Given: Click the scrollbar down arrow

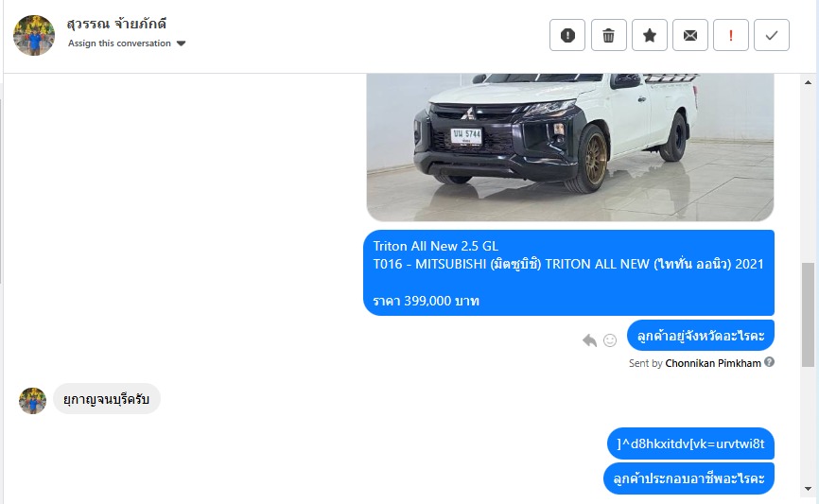Looking at the screenshot, I should 808,489.
